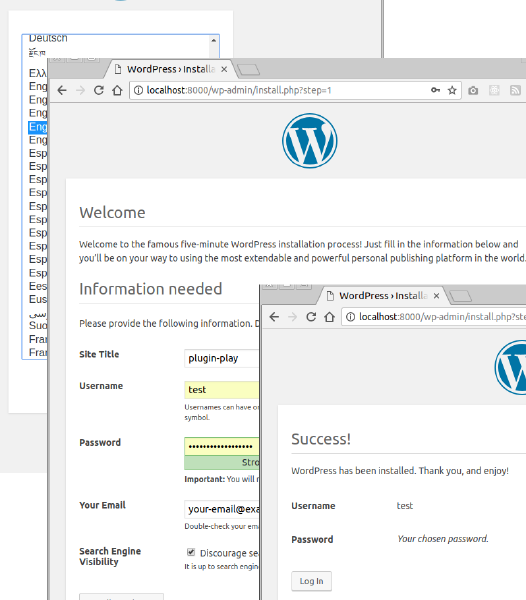Toggle Discourage search engines checkbox
This screenshot has width=526, height=600.
point(191,552)
